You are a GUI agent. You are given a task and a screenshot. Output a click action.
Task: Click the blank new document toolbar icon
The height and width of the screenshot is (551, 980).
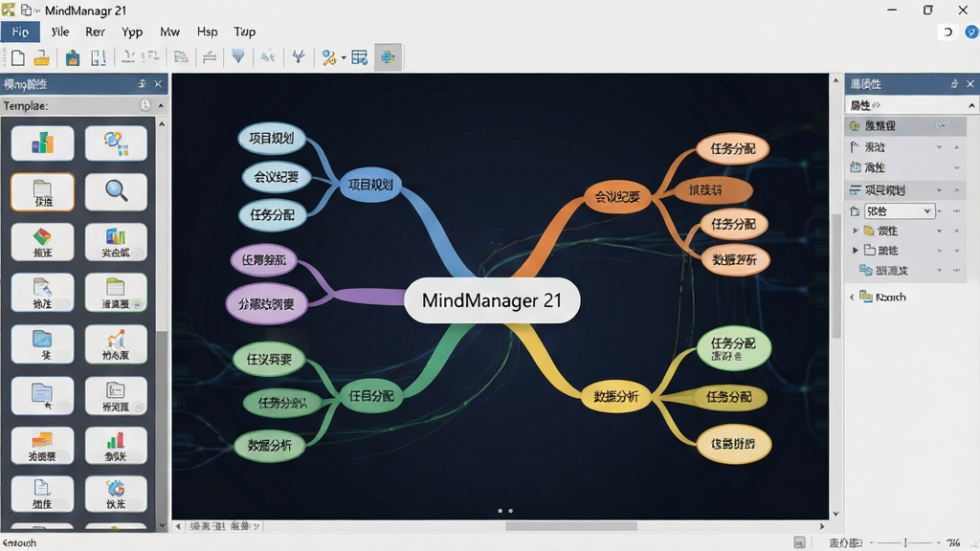(18, 58)
